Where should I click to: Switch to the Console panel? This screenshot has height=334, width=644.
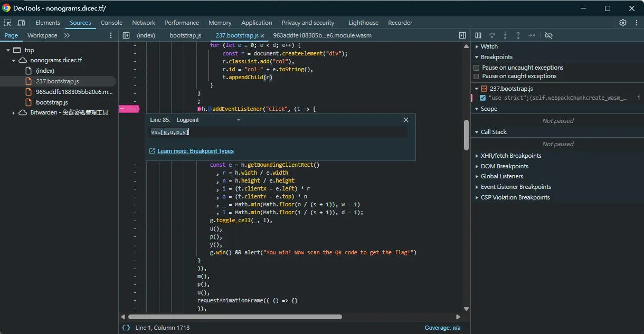pyautogui.click(x=111, y=23)
